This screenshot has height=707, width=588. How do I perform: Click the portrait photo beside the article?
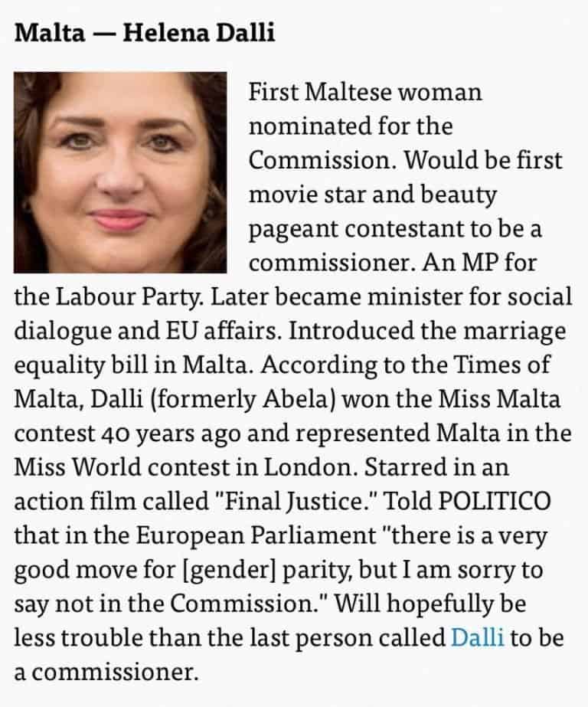[120, 172]
